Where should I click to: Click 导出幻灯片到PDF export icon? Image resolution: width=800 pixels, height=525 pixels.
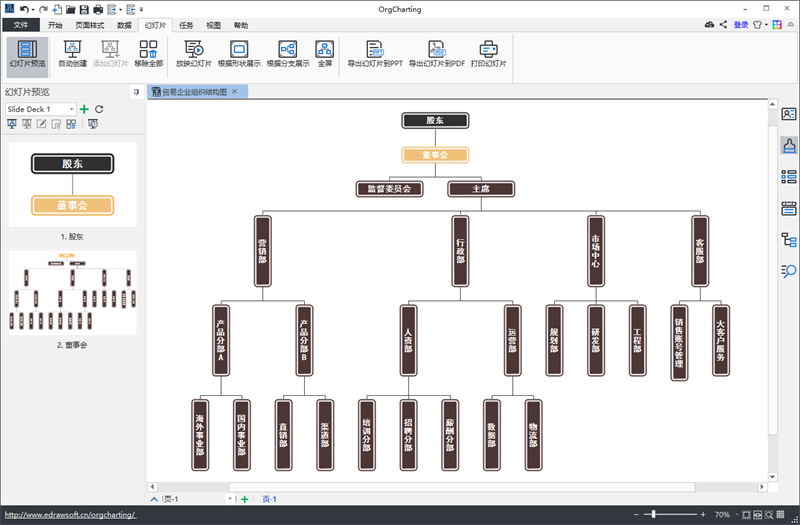click(436, 49)
